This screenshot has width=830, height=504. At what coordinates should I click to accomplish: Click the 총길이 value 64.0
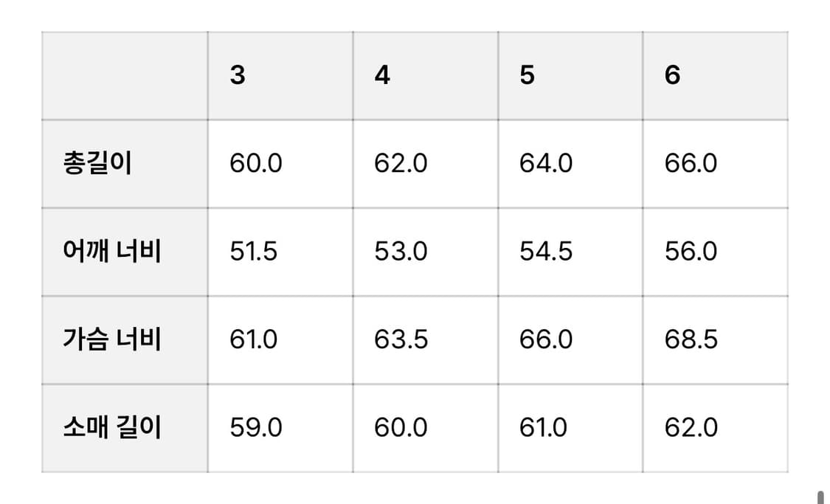coord(546,163)
